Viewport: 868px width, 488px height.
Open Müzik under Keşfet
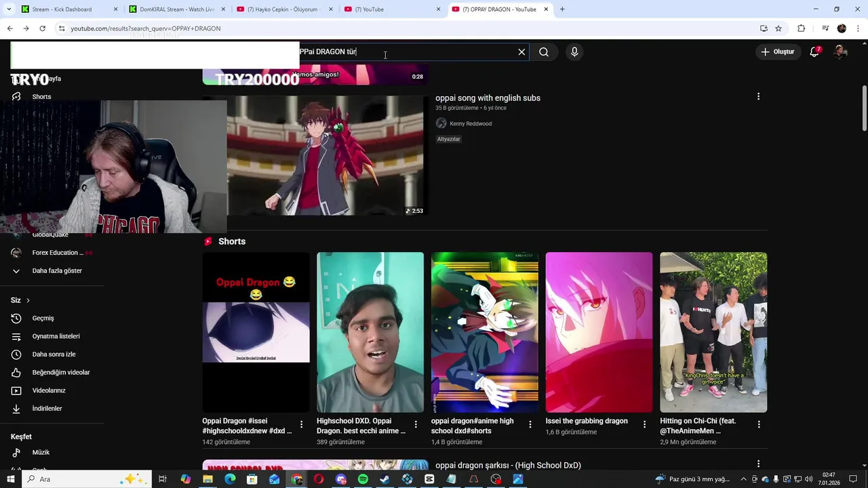[x=41, y=452]
